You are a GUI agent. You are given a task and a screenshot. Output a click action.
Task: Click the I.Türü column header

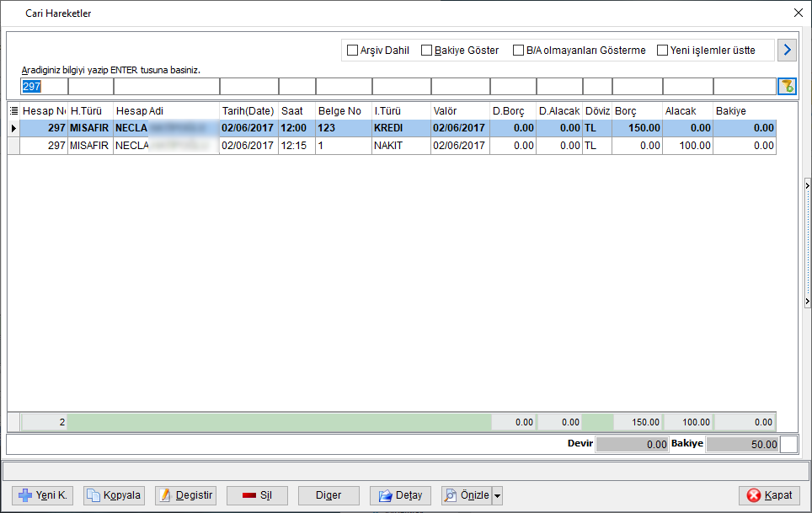tap(401, 111)
